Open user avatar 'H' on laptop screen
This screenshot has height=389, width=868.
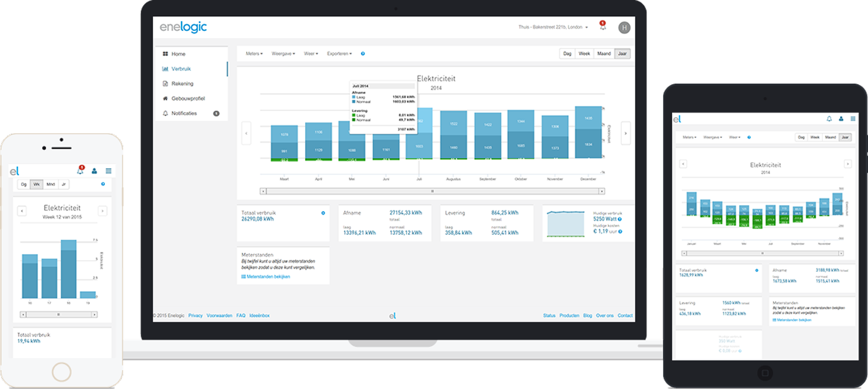click(624, 27)
